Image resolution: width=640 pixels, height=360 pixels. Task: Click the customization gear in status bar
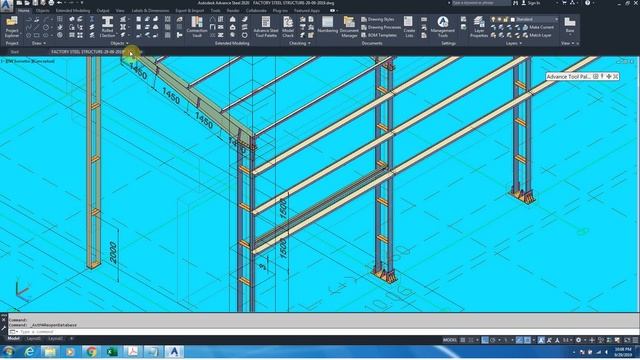(578, 340)
